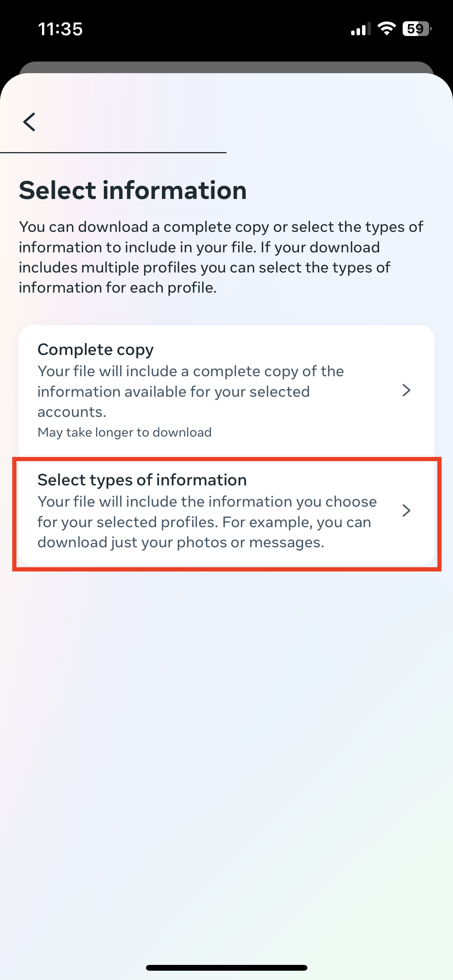Tap the back arrow icon
The image size is (453, 980).
(29, 122)
